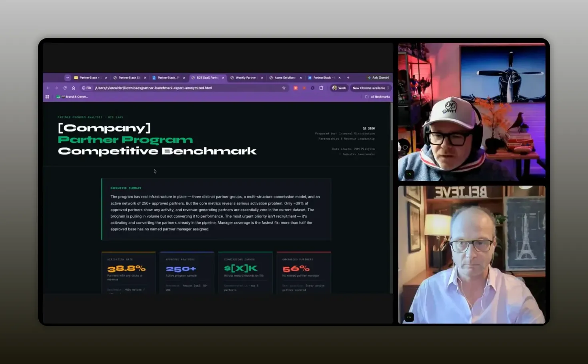Image resolution: width=588 pixels, height=364 pixels.
Task: Click the back navigation arrow
Action: [x=48, y=88]
